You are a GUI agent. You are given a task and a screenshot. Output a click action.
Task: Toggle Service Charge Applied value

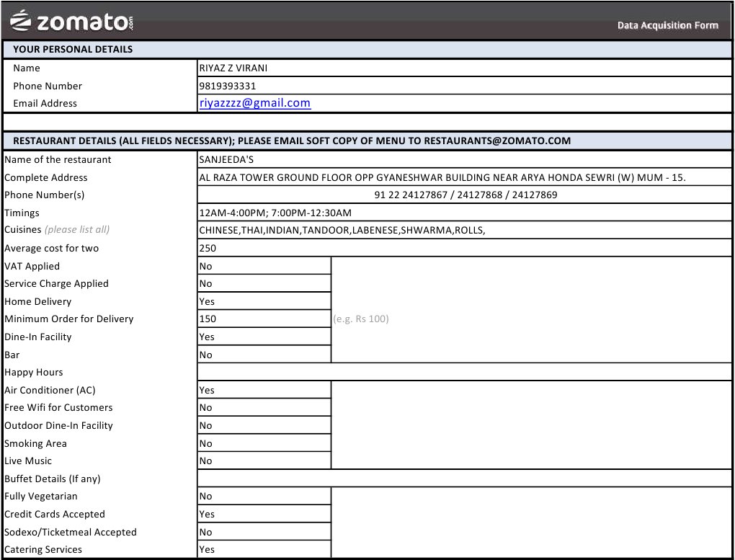point(264,283)
